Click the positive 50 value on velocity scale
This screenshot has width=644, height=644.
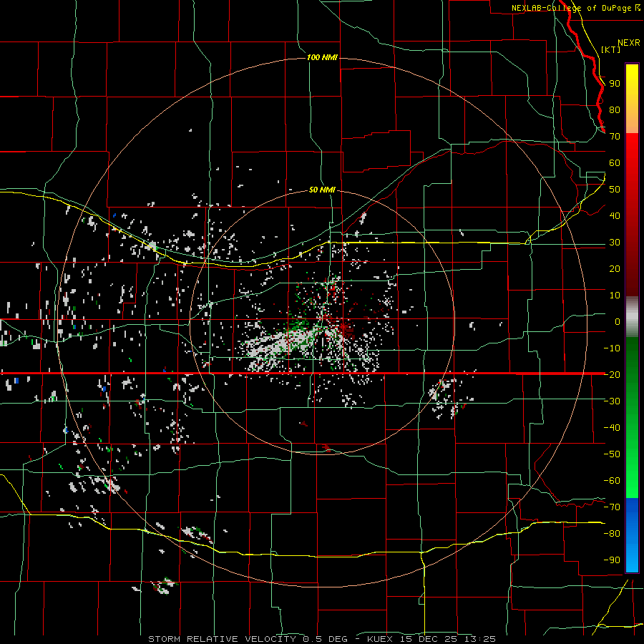(615, 190)
